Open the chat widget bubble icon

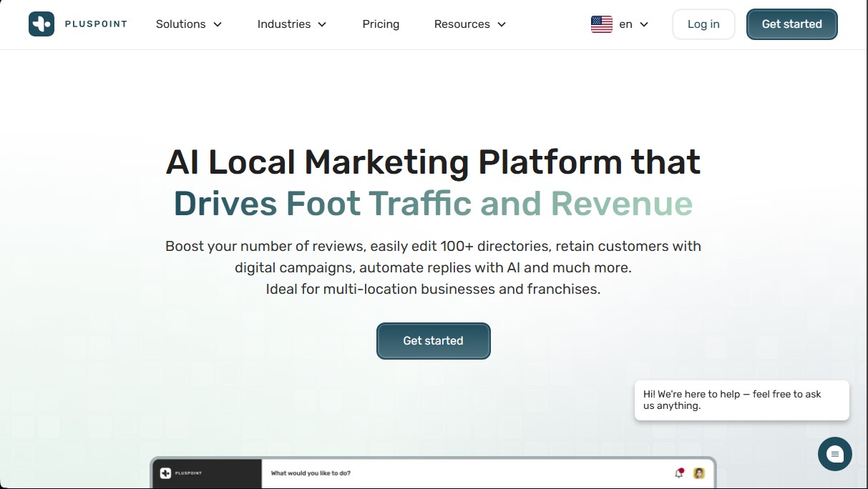(835, 454)
